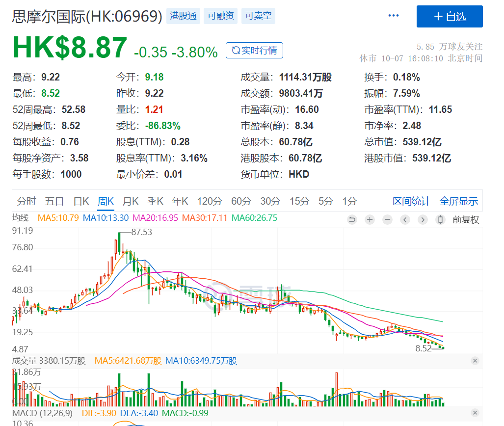Select the 60分 interval tab

(241, 201)
